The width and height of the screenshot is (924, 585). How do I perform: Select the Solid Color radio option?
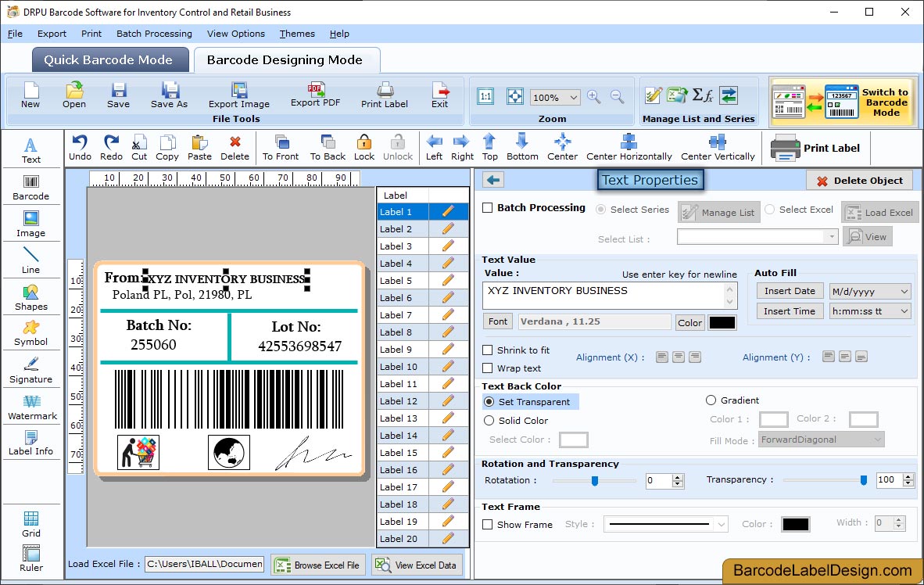pos(489,421)
